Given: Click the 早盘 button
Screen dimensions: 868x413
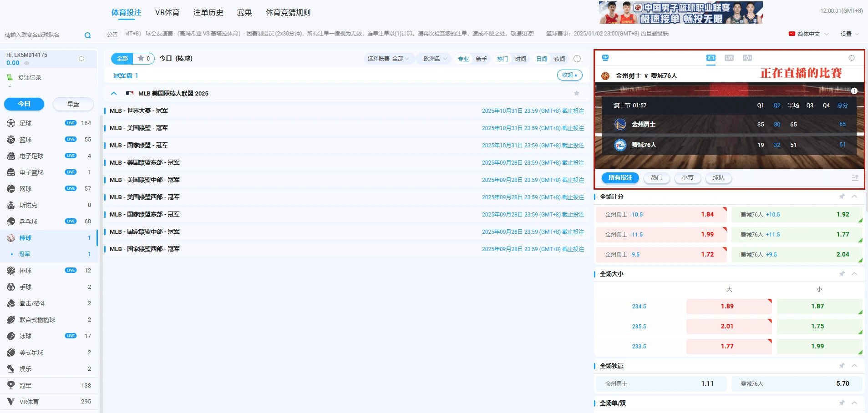Looking at the screenshot, I should (x=73, y=104).
